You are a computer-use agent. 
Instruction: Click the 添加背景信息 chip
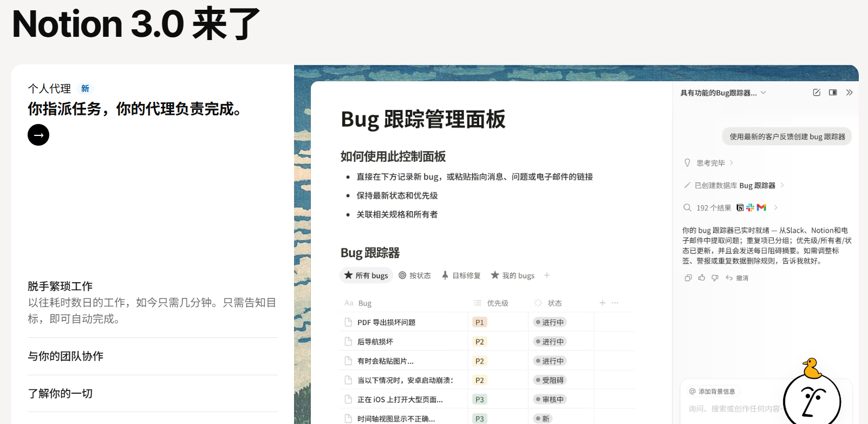[712, 392]
